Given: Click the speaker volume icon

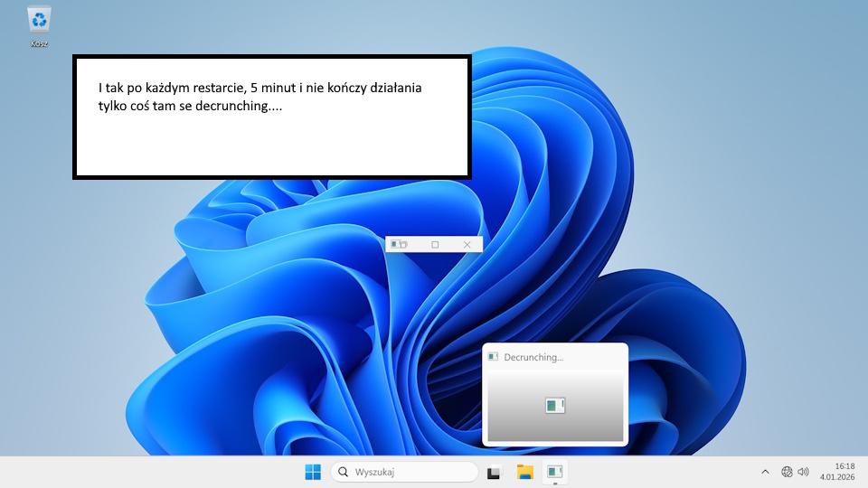Looking at the screenshot, I should tap(803, 472).
